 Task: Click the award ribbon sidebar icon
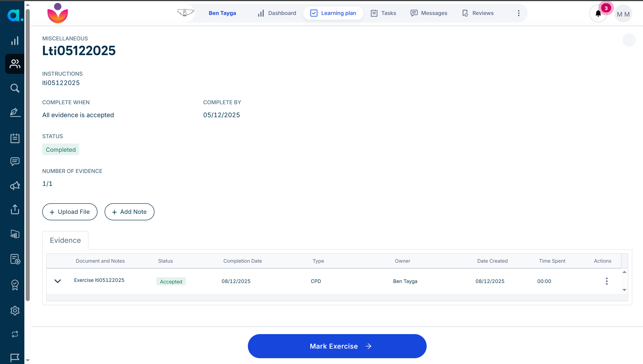pos(15,285)
